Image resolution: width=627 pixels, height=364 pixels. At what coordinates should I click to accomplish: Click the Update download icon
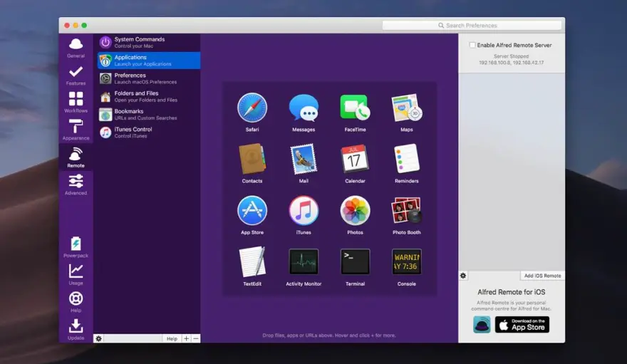(x=76, y=326)
